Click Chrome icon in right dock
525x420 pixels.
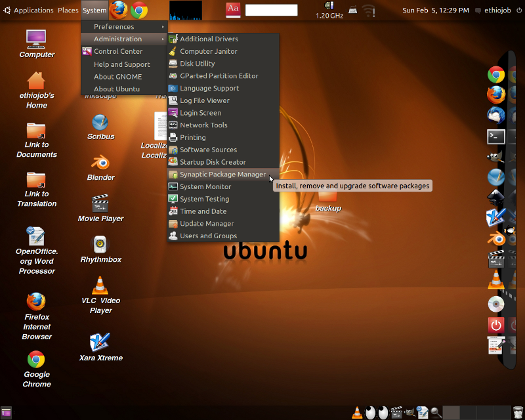(496, 75)
